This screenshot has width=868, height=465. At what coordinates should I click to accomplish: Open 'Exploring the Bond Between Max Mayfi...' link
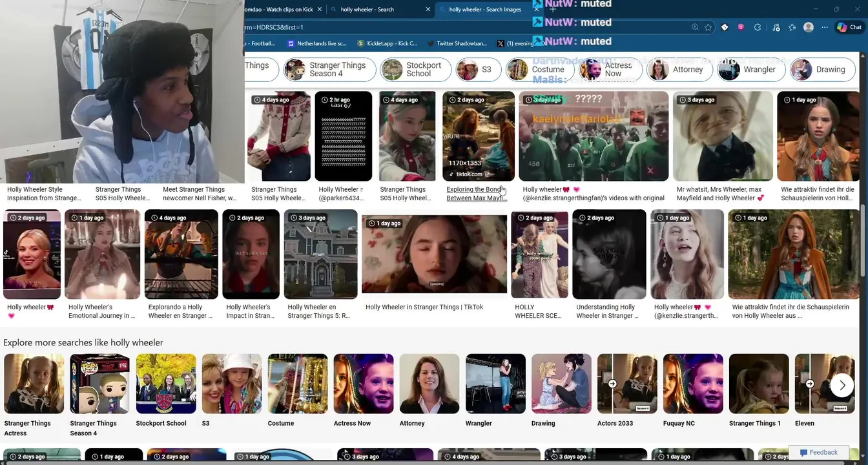tap(477, 194)
